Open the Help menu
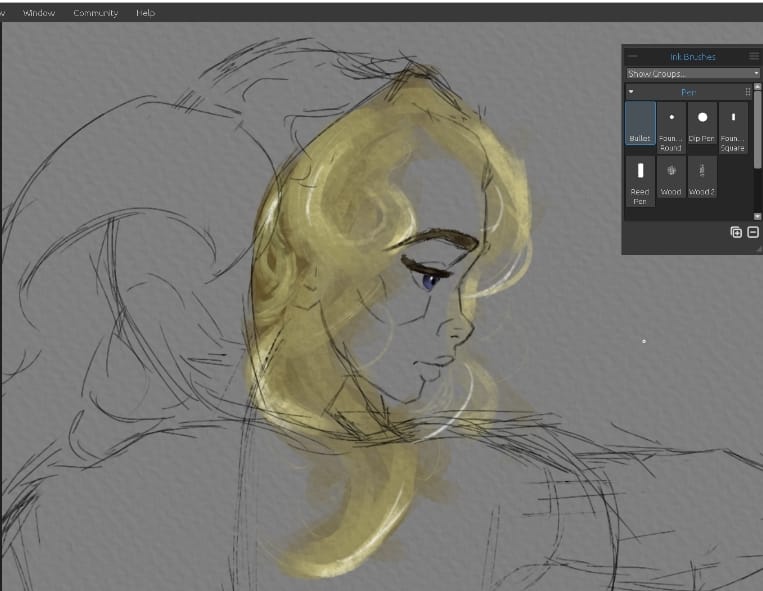 (146, 13)
